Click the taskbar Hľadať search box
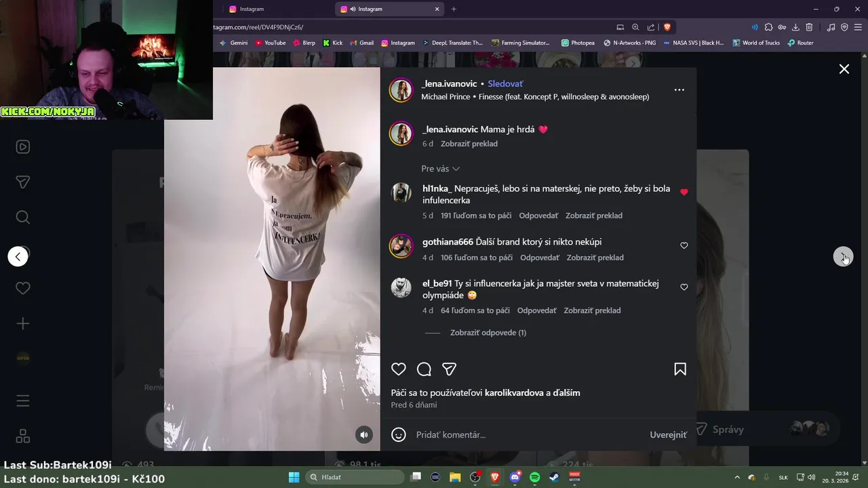This screenshot has width=868, height=488. point(354,477)
